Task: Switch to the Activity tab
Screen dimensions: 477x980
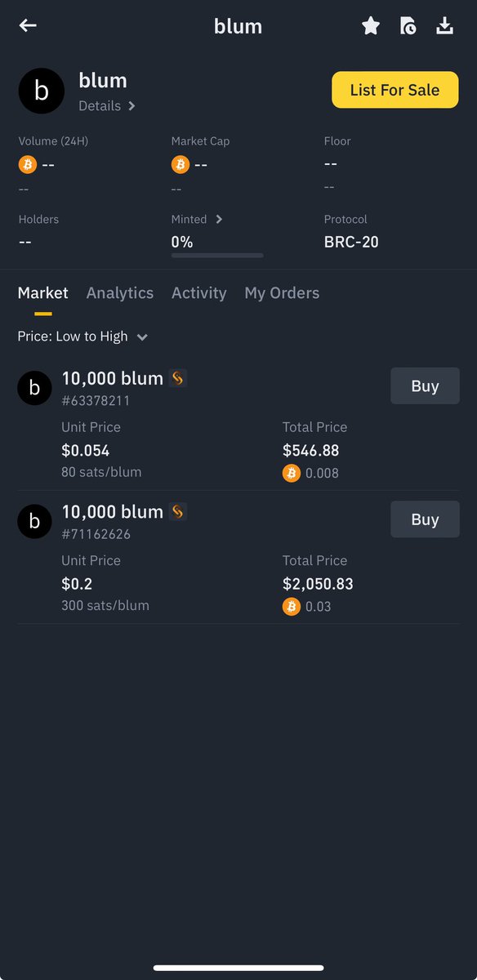Action: click(x=199, y=293)
